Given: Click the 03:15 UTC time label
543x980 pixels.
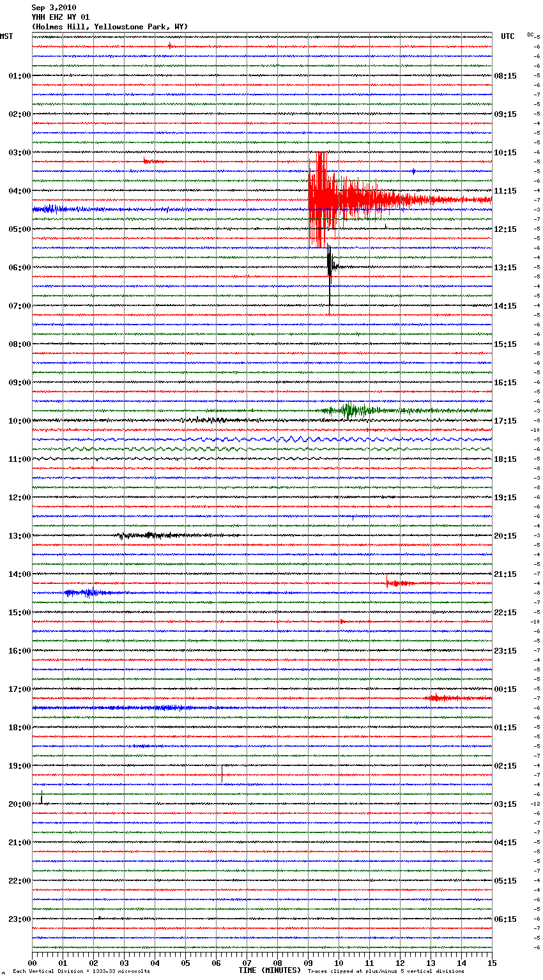Looking at the screenshot, I should pos(505,804).
